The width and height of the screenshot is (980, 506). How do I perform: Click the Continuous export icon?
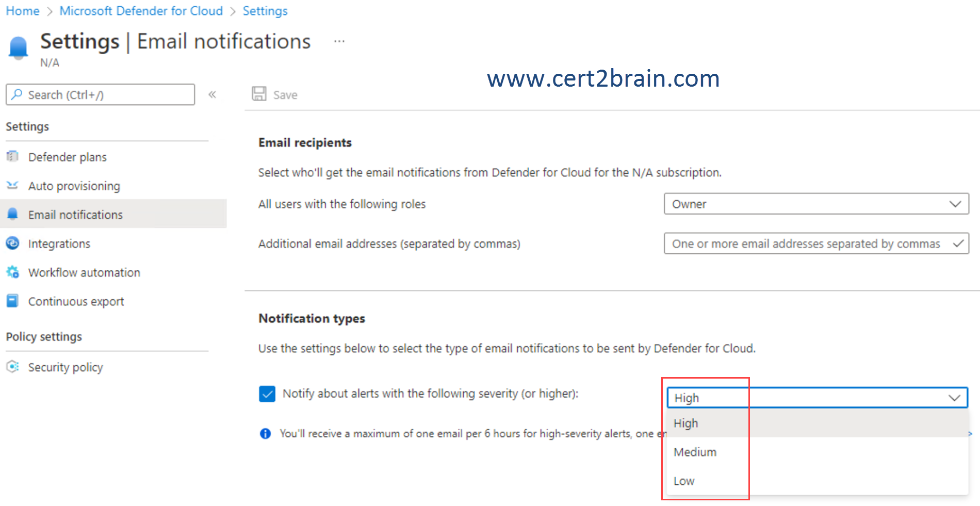point(12,301)
